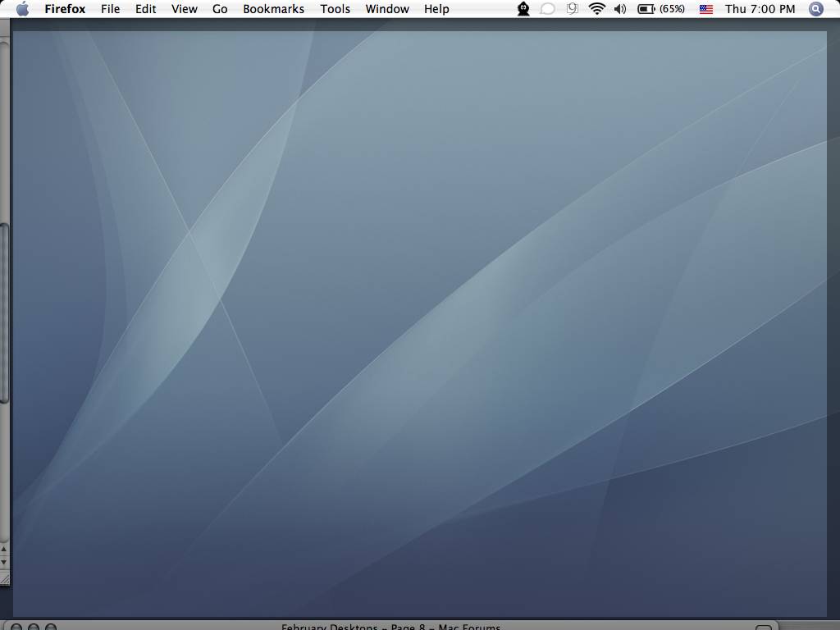Open the Go menu
This screenshot has width=840, height=630.
(220, 9)
